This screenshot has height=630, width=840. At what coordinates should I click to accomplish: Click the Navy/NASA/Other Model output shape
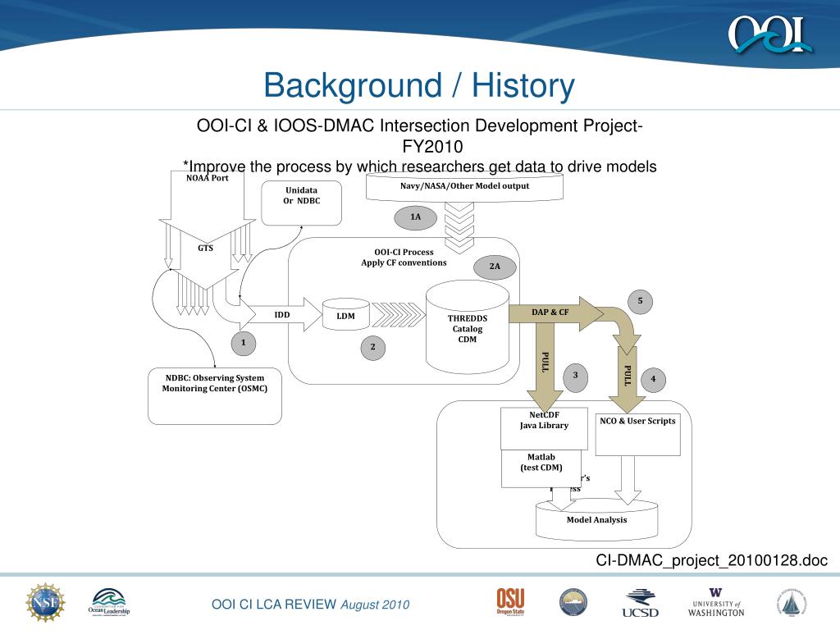pyautogui.click(x=464, y=188)
